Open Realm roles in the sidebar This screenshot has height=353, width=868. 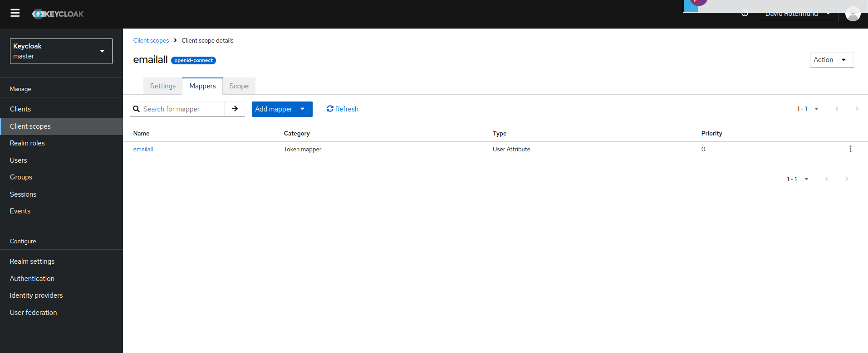pos(61,143)
